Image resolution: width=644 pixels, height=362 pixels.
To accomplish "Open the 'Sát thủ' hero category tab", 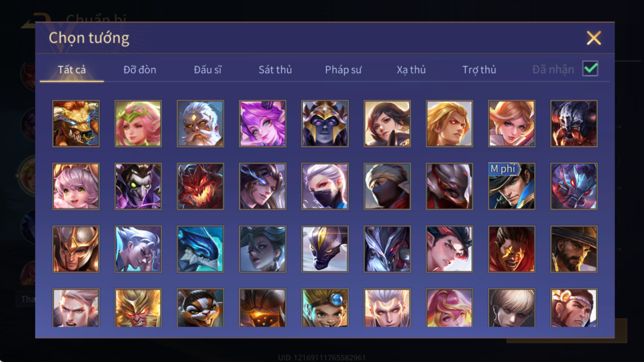I will click(275, 70).
